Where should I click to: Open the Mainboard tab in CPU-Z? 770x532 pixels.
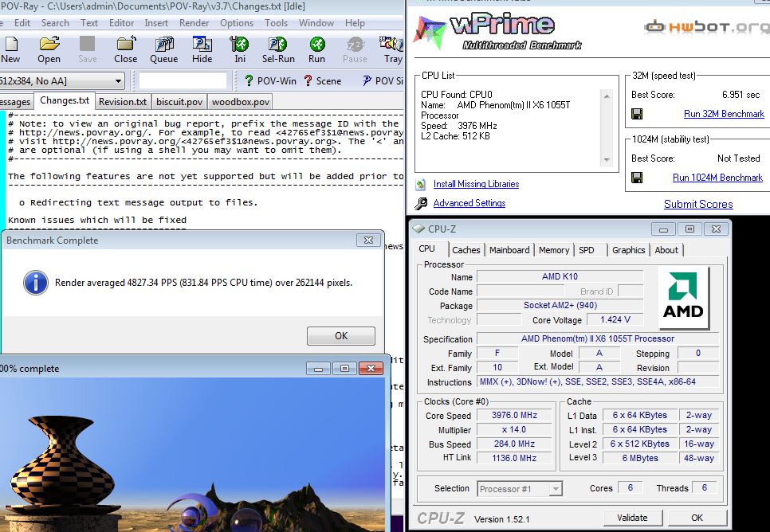[x=509, y=250]
